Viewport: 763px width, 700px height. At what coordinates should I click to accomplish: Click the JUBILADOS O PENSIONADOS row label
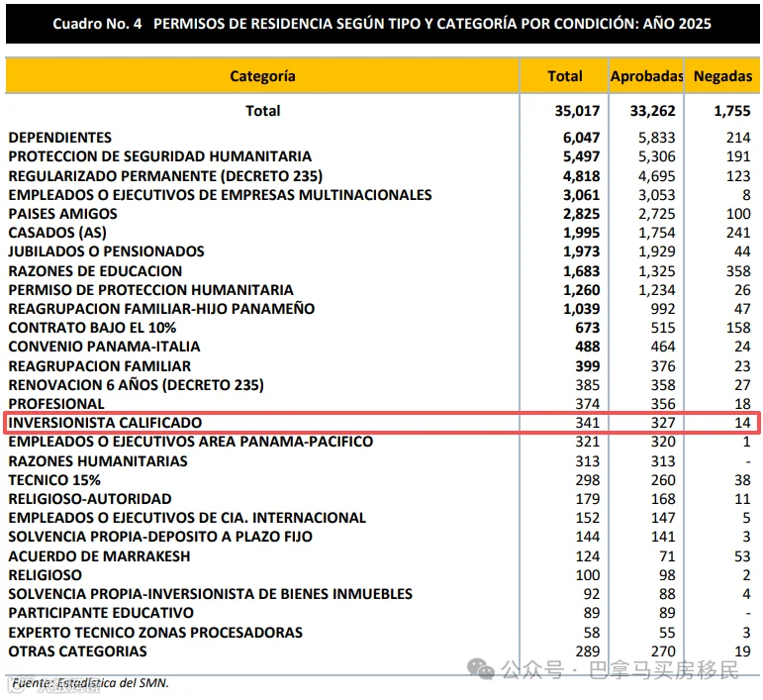pos(106,251)
